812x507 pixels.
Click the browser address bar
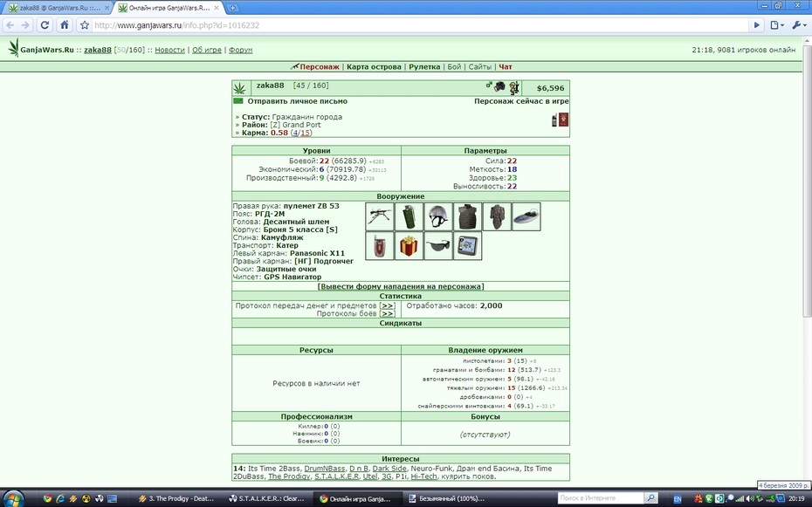[419, 24]
